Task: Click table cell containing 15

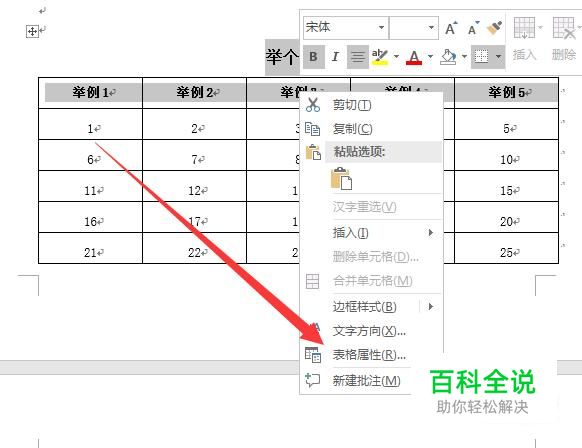Action: 507,186
